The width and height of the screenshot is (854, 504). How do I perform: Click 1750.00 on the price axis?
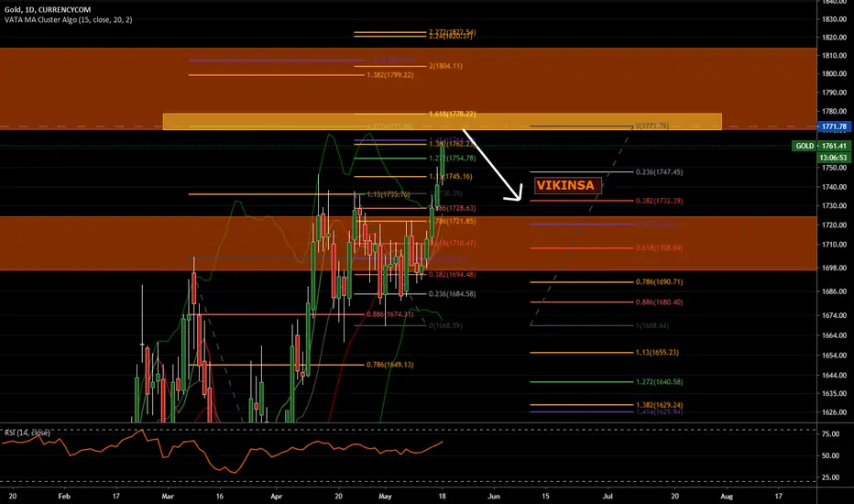[835, 168]
